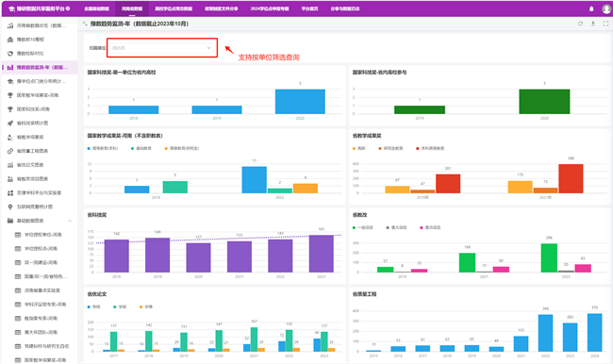Screen dimensions: 613x364
Task: Open the 全国基础数据 top tab
Action: tap(96, 8)
